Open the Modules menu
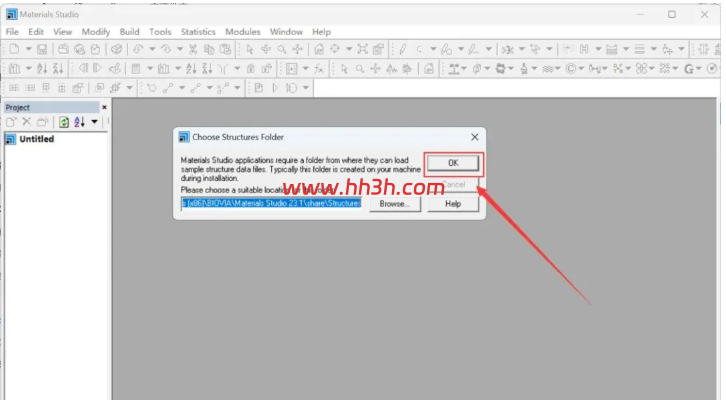Image resolution: width=726 pixels, height=406 pixels. click(x=243, y=31)
